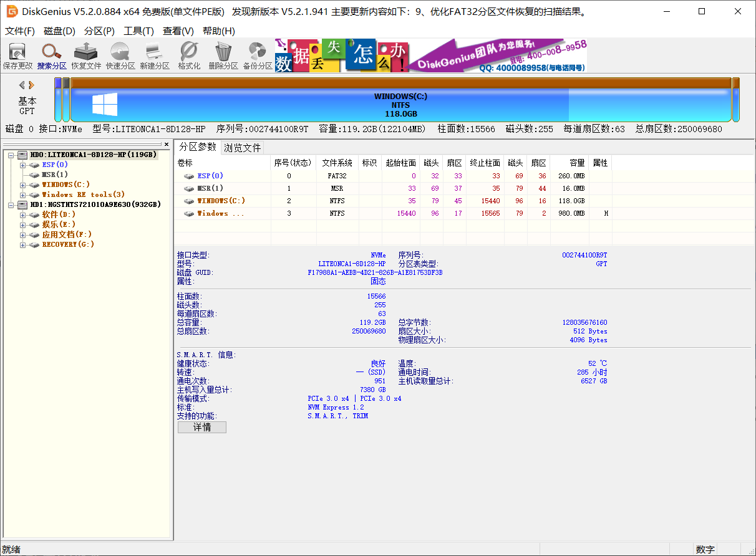Click the serial number value 002744100R9T in details

[x=584, y=255]
